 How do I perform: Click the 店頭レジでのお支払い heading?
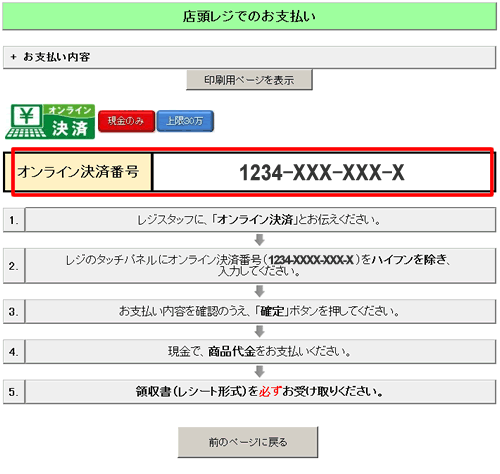click(x=249, y=16)
